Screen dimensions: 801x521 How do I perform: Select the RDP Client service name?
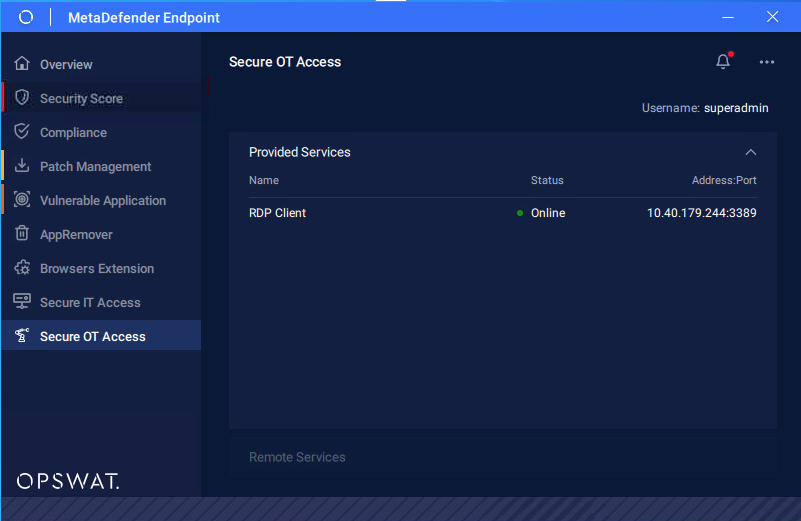[277, 212]
